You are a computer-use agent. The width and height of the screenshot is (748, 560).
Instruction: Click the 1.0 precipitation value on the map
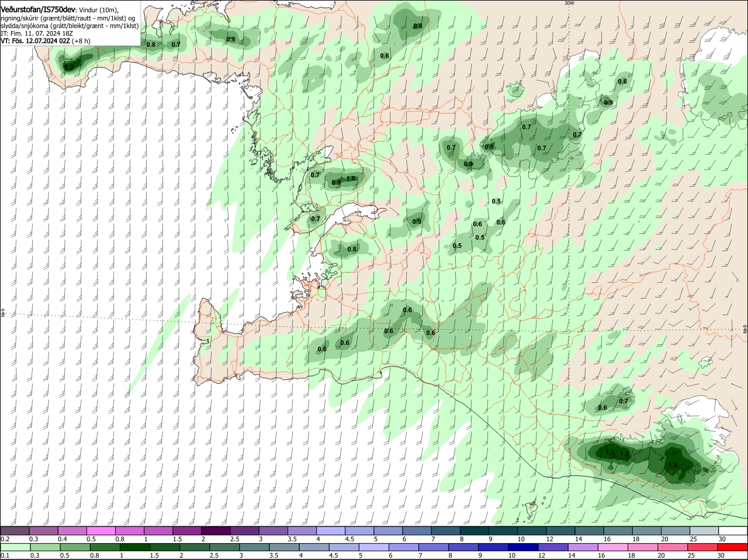pyautogui.click(x=351, y=179)
